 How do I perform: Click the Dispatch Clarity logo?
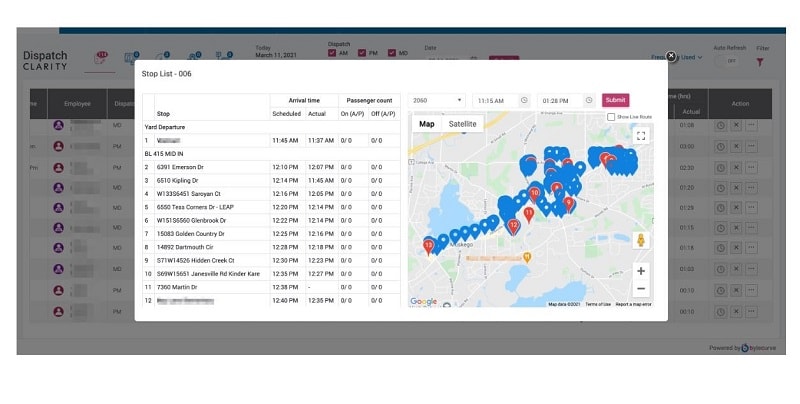tap(45, 60)
